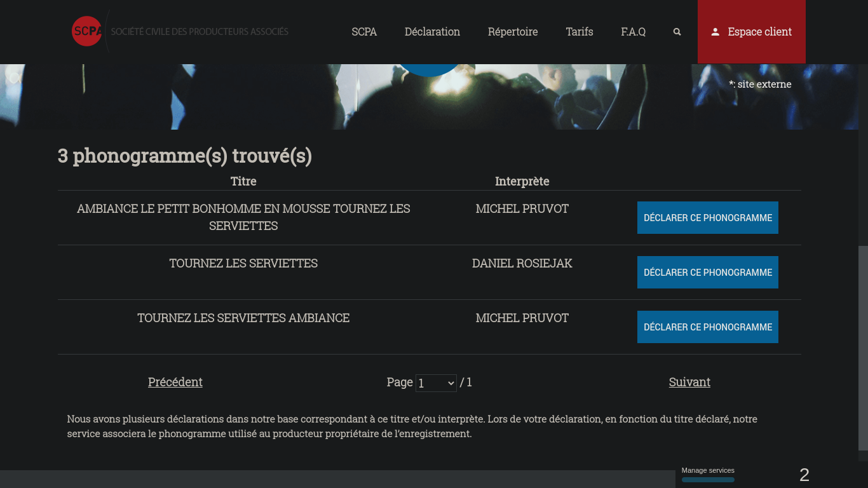Select the Titre column header
868x488 pixels.
pyautogui.click(x=243, y=181)
